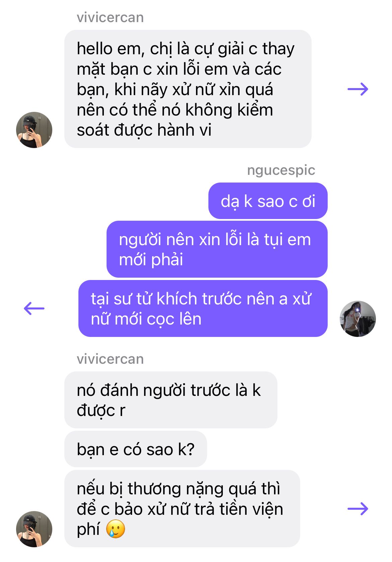This screenshot has width=392, height=562.
Task: Open ngucespic's profile picture
Action: point(358,319)
